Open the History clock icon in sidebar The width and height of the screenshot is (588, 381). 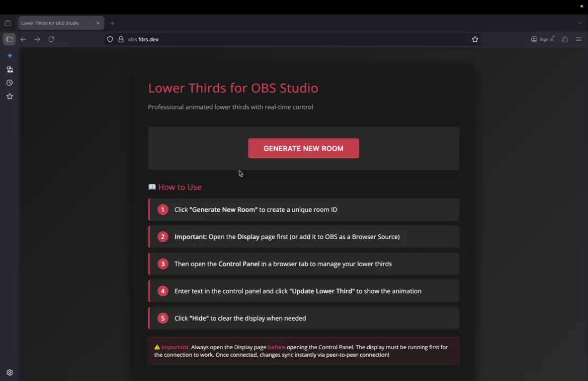pyautogui.click(x=10, y=83)
